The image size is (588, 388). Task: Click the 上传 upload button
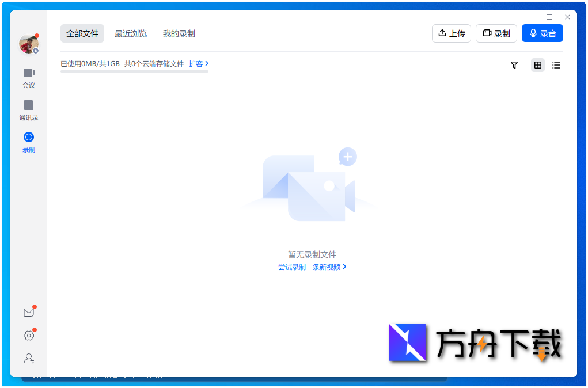point(451,33)
